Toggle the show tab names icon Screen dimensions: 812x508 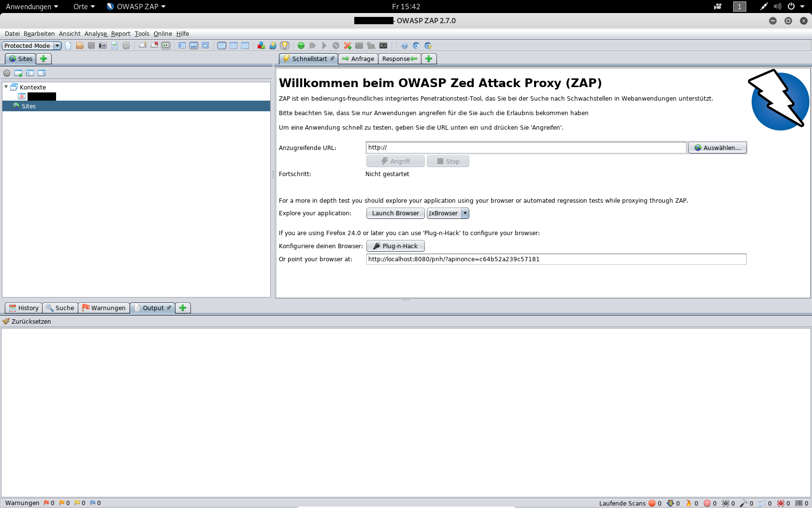click(166, 45)
